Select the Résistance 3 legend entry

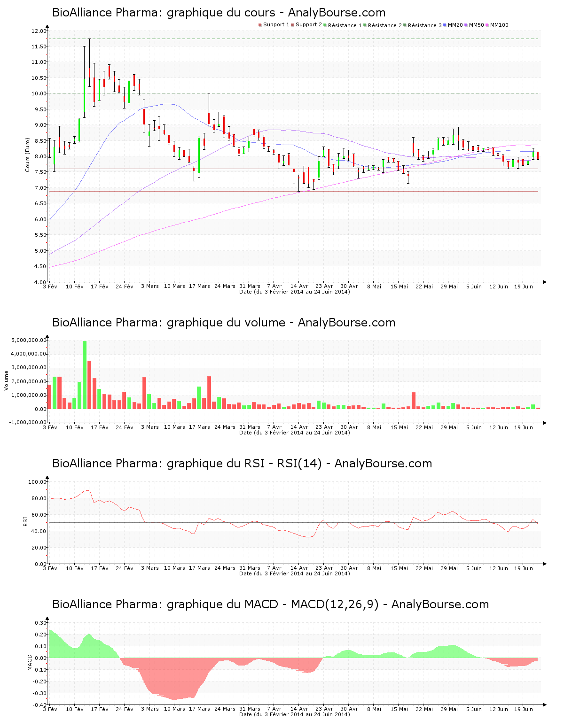[x=423, y=25]
